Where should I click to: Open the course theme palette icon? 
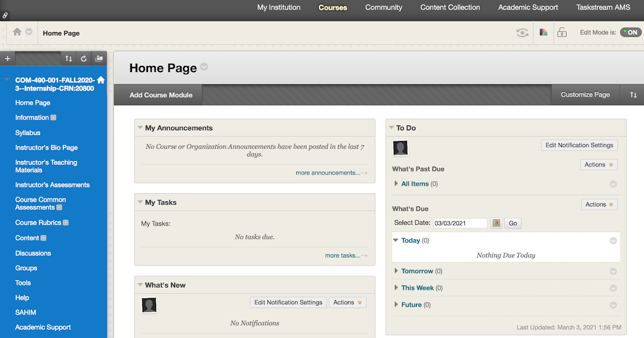(544, 33)
